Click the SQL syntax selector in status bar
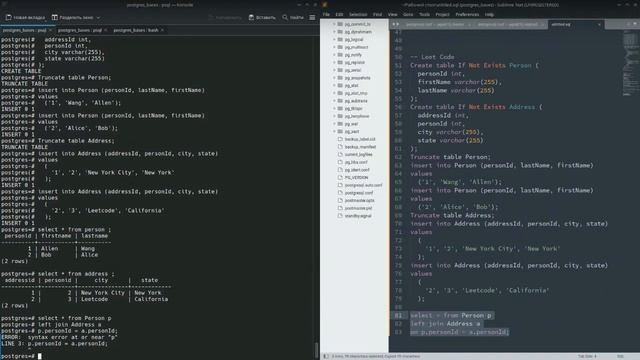The width and height of the screenshot is (640, 360). (x=620, y=356)
